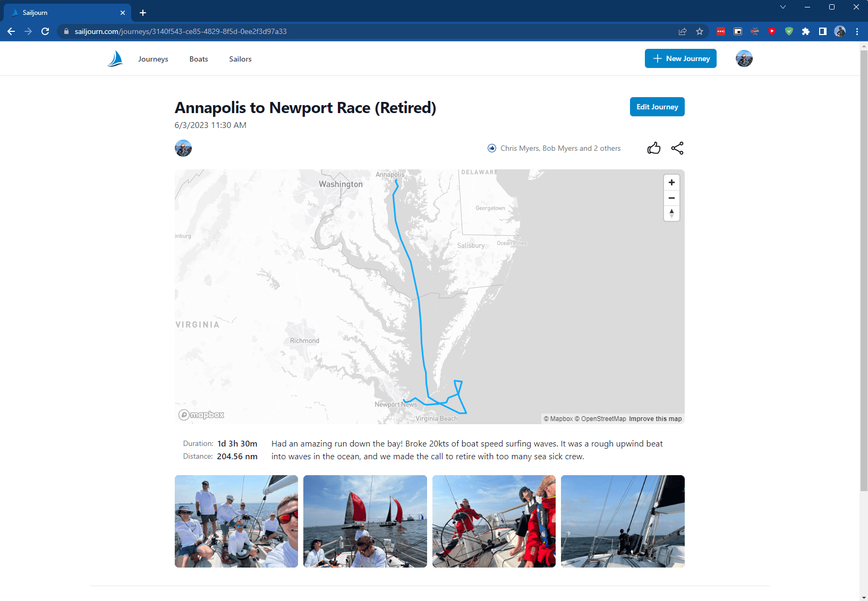The height and width of the screenshot is (601, 868).
Task: Click the journey title Annapolis to Newport Race
Action: point(305,108)
